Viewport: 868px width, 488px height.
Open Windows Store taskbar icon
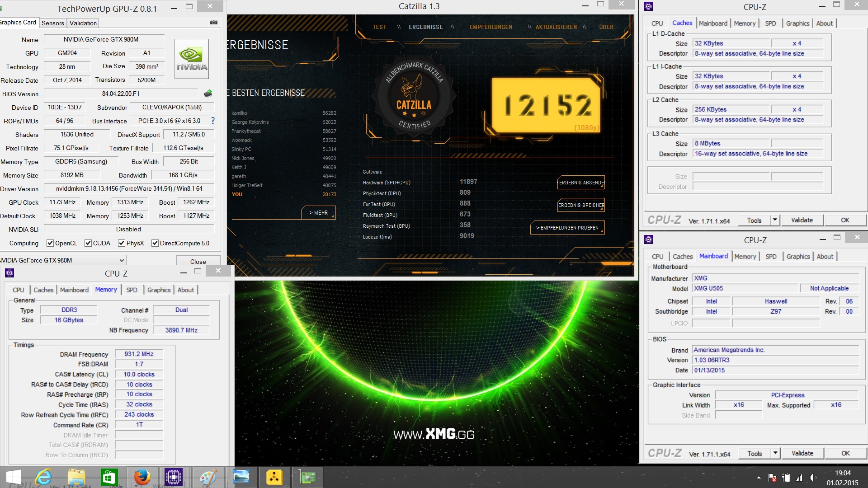point(109,477)
